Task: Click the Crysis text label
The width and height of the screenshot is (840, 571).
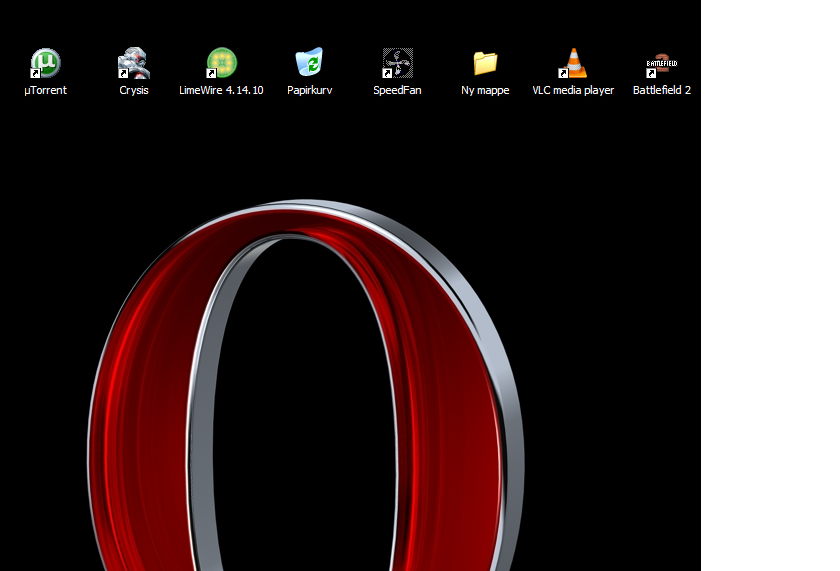Action: pos(133,90)
